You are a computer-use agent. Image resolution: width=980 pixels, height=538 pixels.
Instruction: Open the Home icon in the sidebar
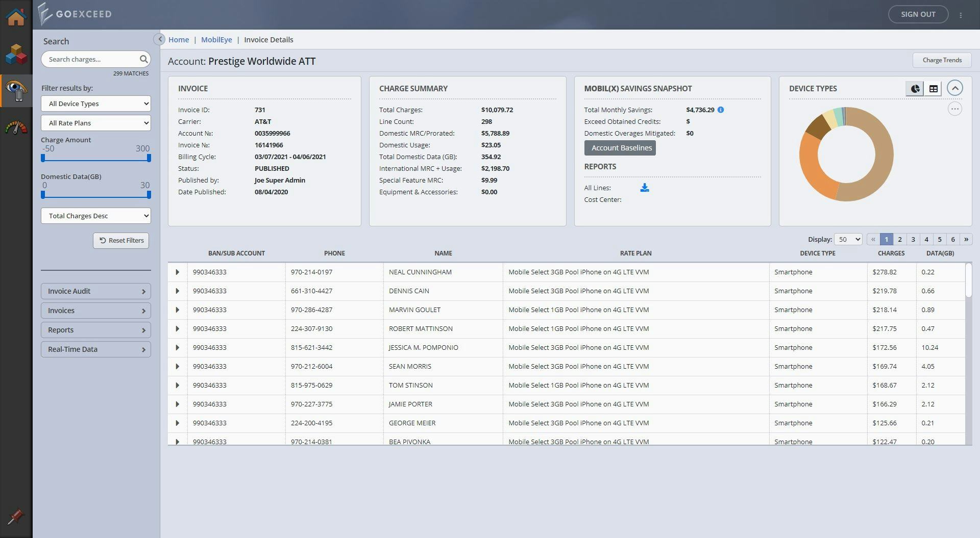16,17
